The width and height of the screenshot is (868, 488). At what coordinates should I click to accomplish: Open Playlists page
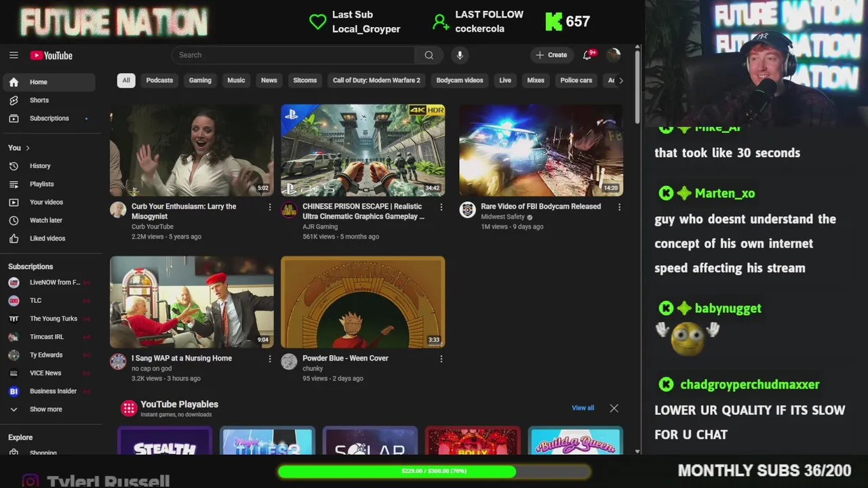47,184
